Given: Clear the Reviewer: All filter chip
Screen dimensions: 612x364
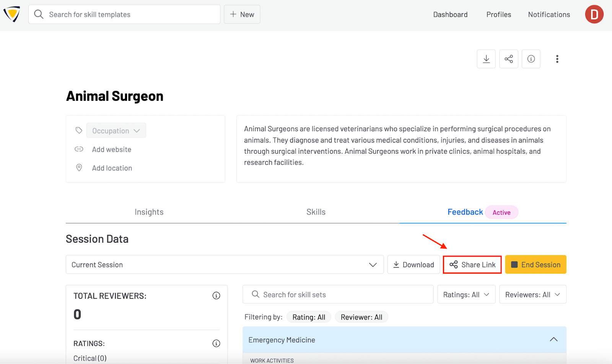Looking at the screenshot, I should 361,317.
